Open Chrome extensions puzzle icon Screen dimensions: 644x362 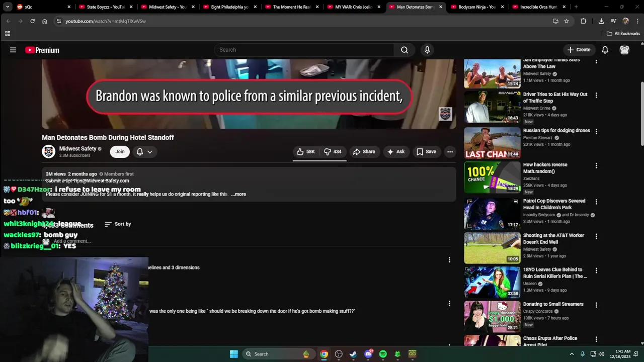pyautogui.click(x=584, y=21)
